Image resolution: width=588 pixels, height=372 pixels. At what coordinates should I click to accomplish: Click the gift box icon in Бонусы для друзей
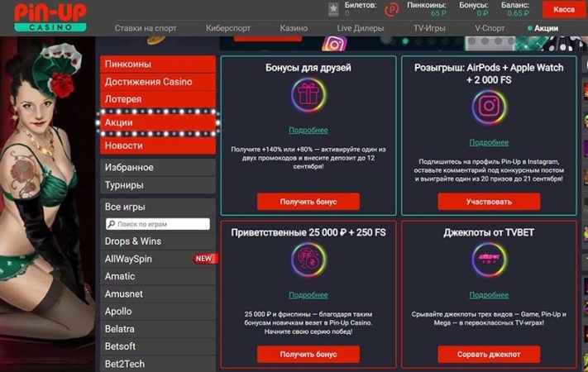[x=308, y=96]
